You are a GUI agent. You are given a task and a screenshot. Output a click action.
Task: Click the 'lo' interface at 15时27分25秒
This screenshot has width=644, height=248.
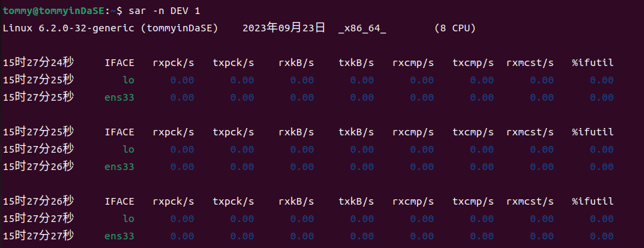click(x=129, y=80)
